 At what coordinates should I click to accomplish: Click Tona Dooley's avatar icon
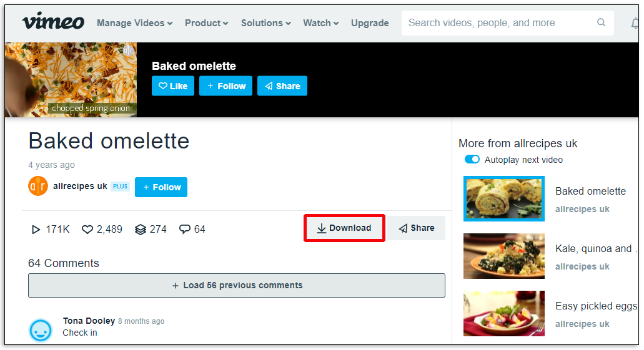click(41, 329)
